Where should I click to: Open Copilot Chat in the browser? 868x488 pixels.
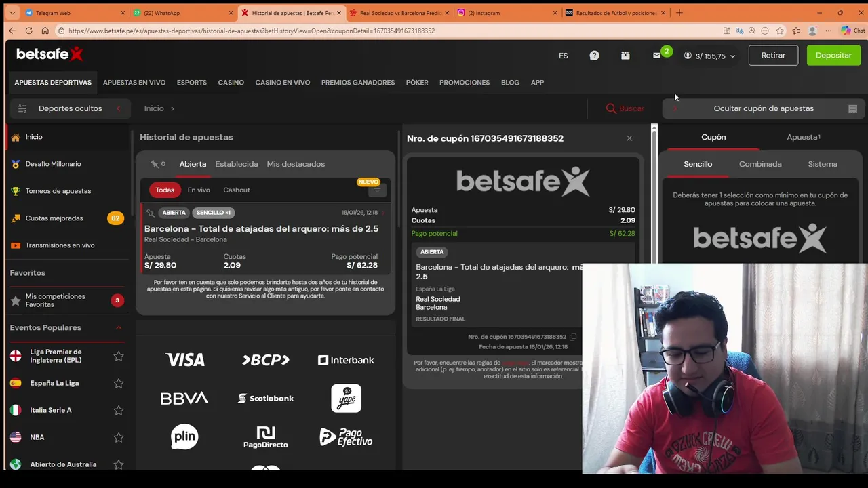(852, 30)
